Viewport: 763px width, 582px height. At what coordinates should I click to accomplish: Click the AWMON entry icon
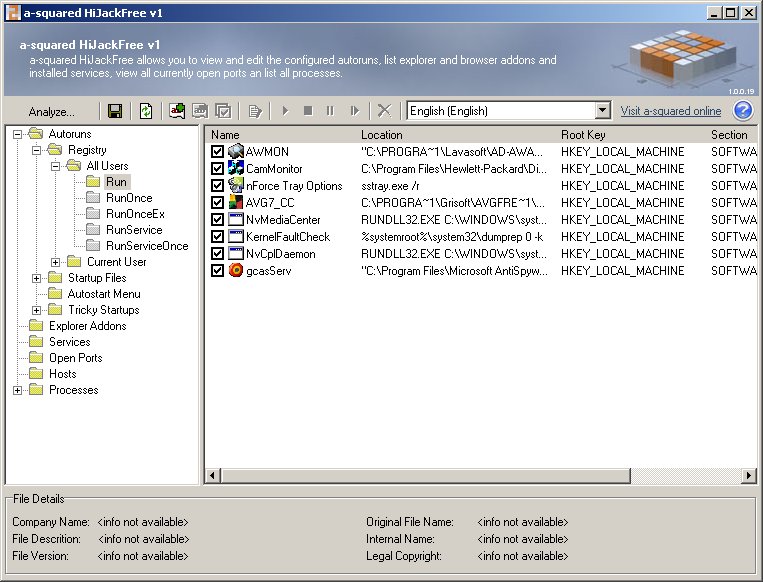pos(236,152)
